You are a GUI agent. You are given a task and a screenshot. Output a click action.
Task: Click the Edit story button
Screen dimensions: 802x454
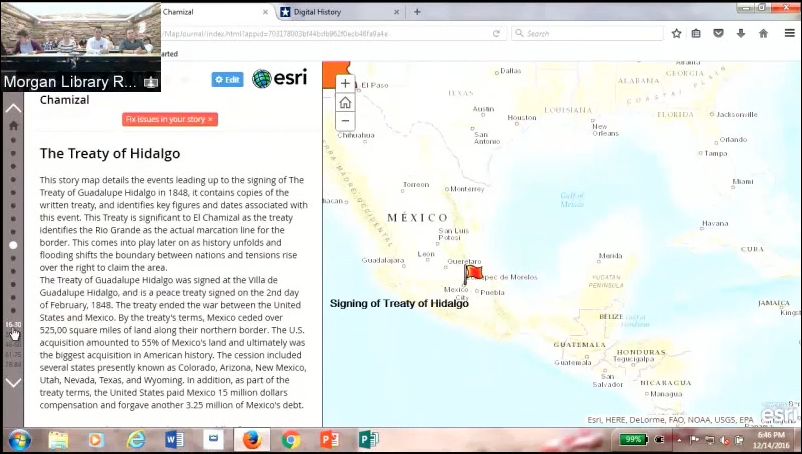227,79
